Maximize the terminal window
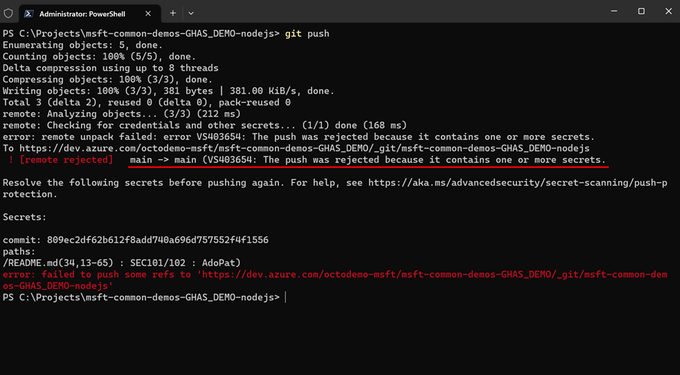 [x=641, y=12]
